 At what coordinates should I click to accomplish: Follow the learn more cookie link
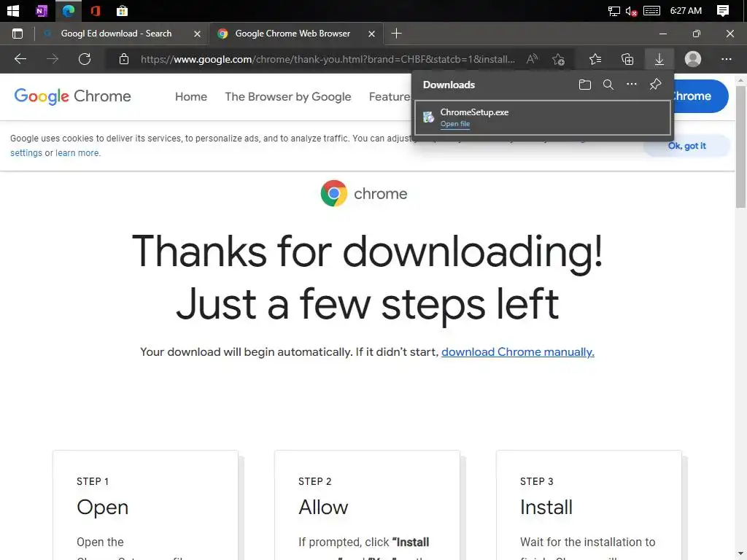tap(77, 153)
